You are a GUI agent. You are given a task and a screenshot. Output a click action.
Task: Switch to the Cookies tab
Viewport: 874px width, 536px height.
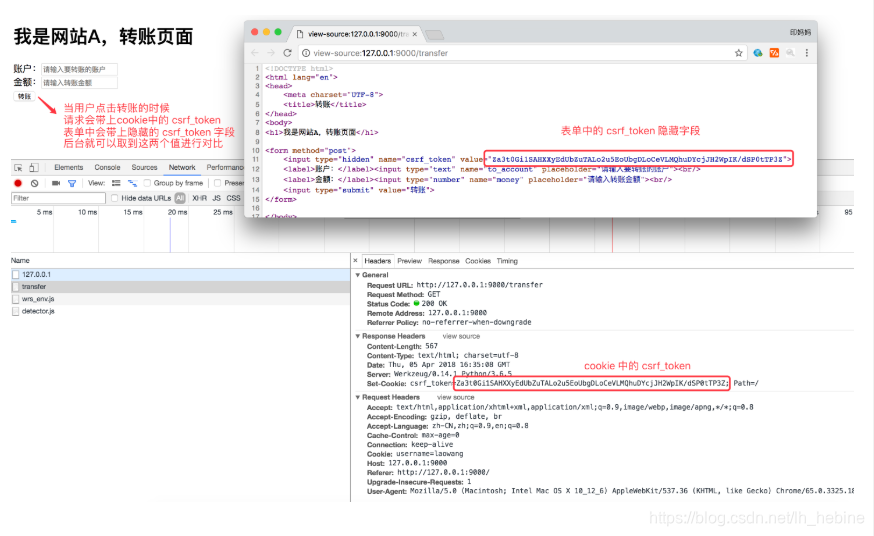click(478, 261)
